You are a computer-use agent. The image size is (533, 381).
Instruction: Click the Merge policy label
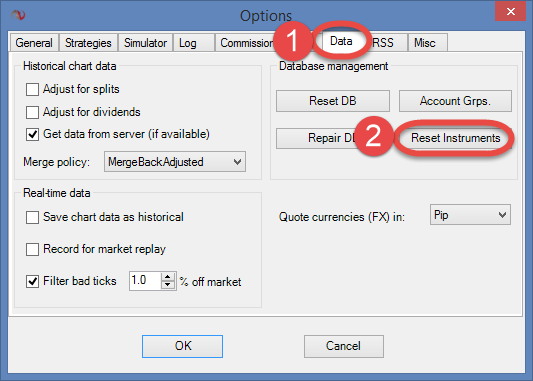[56, 162]
